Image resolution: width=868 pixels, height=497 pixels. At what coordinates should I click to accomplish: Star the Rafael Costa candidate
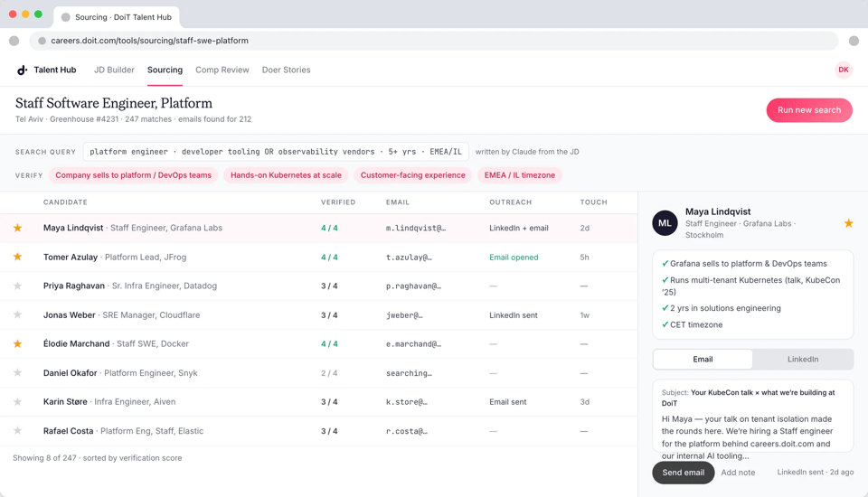click(18, 431)
